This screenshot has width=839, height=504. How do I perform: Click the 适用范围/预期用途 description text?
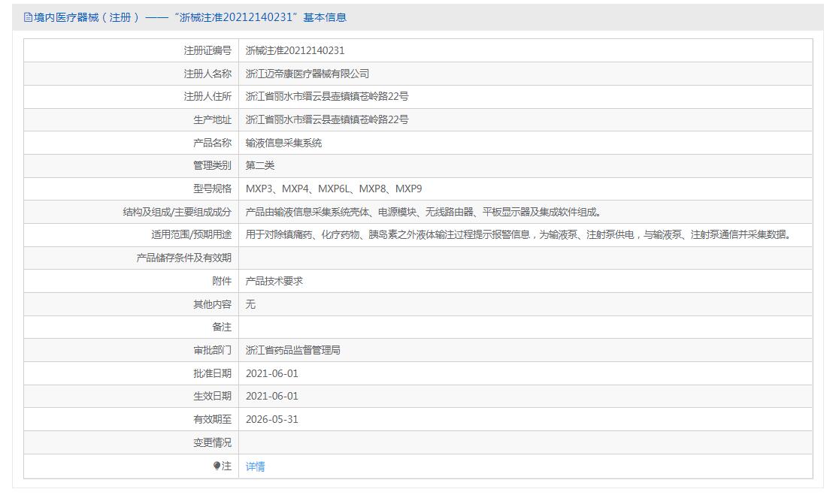[519, 234]
